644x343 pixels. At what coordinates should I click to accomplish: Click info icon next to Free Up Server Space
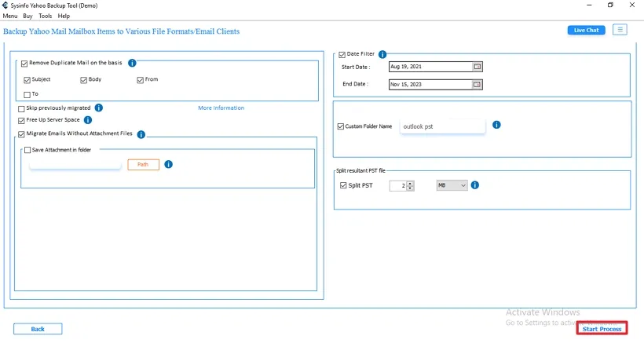tap(88, 120)
